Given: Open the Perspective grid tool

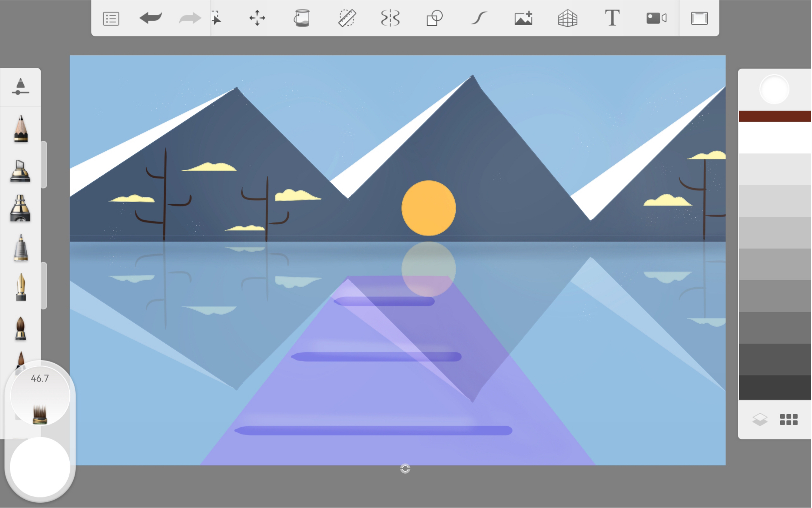Looking at the screenshot, I should 567,18.
